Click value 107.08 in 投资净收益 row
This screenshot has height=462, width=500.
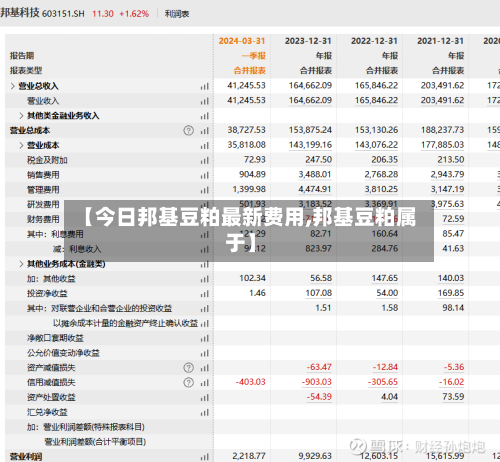click(319, 293)
